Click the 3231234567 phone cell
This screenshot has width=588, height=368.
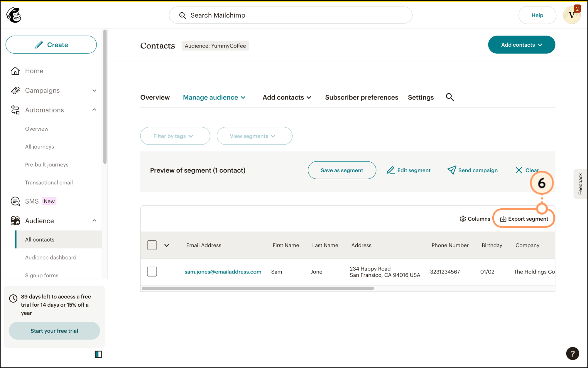tap(445, 272)
